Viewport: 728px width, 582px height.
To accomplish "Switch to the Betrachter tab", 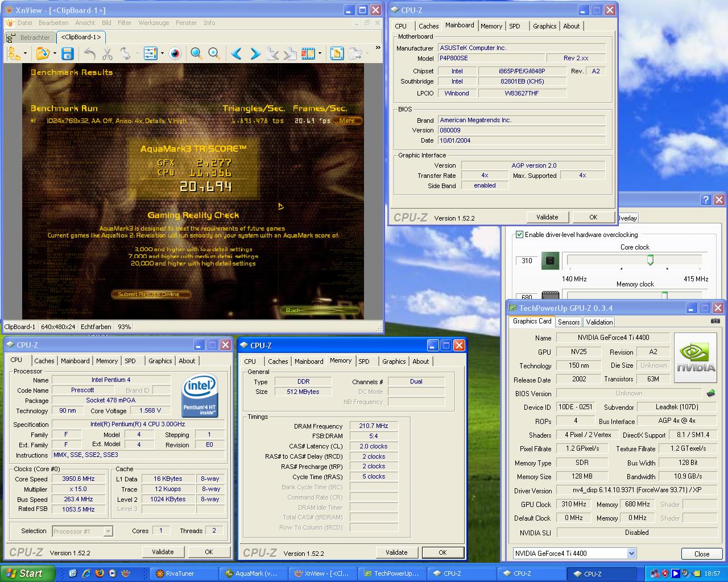I will 30,38.
